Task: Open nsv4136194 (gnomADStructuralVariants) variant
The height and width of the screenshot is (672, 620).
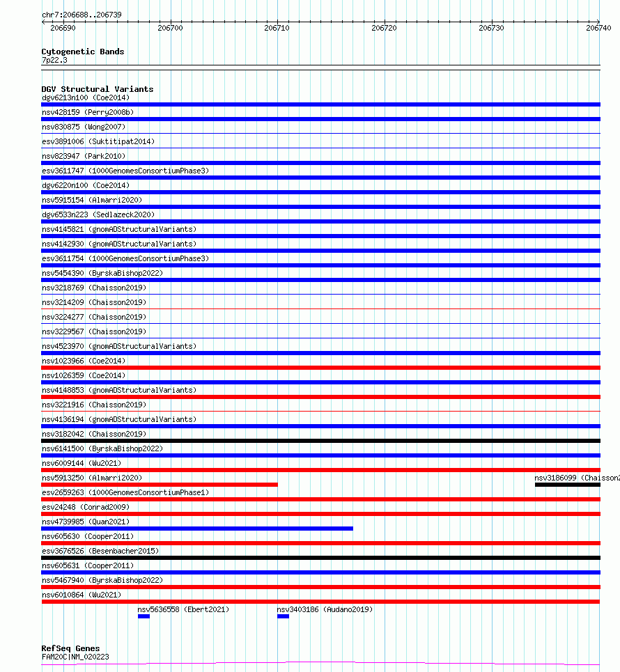Action: (119, 419)
